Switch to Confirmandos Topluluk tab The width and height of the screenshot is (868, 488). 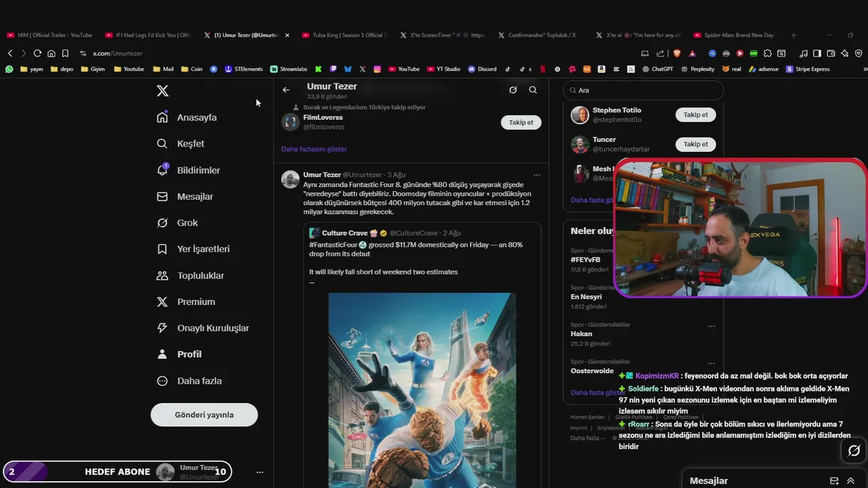(540, 35)
